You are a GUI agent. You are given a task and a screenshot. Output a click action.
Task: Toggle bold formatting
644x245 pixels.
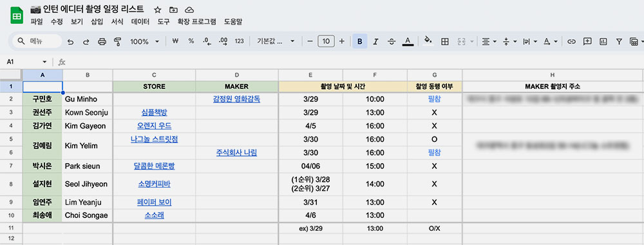point(360,41)
